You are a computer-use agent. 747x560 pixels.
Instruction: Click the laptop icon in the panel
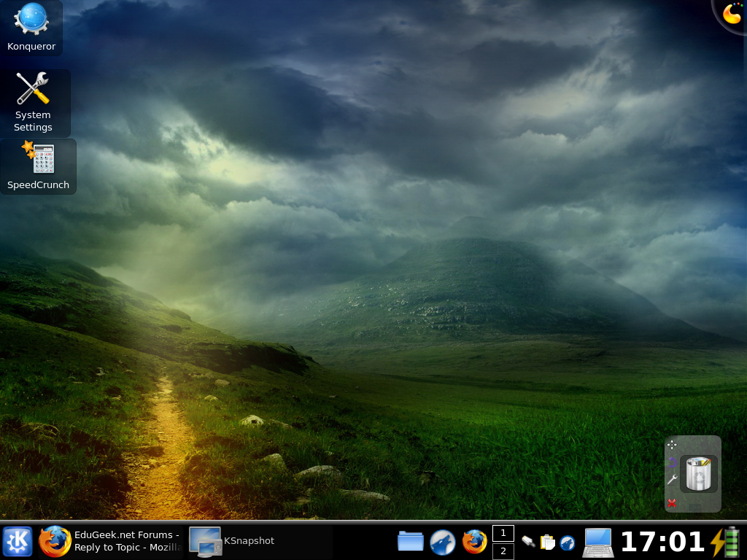597,542
